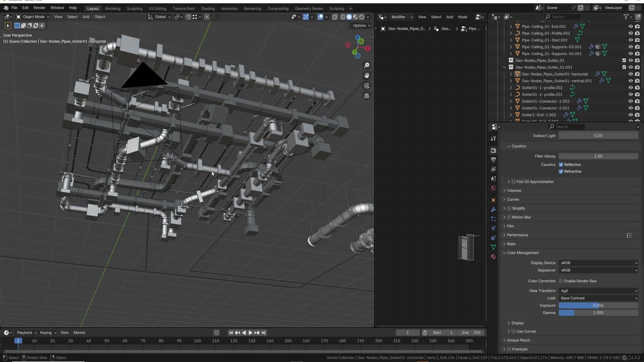
Task: Open the Object Data (mesh) properties tab
Action: click(x=493, y=247)
